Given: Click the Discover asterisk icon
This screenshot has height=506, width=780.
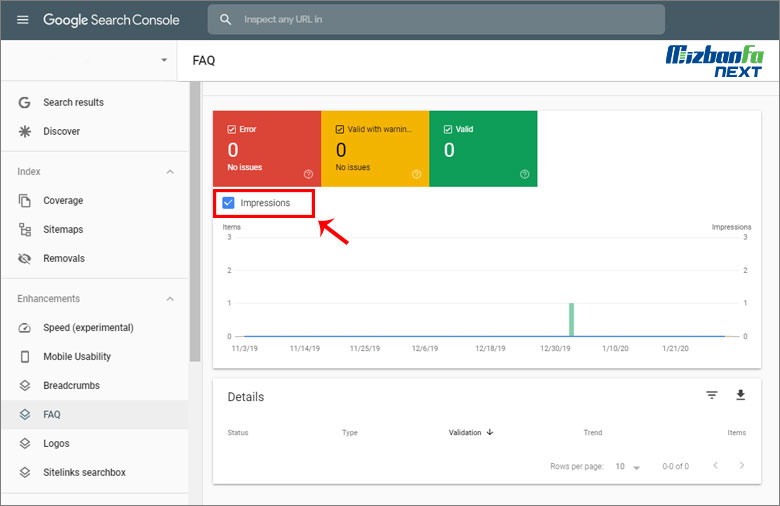Looking at the screenshot, I should 24,131.
